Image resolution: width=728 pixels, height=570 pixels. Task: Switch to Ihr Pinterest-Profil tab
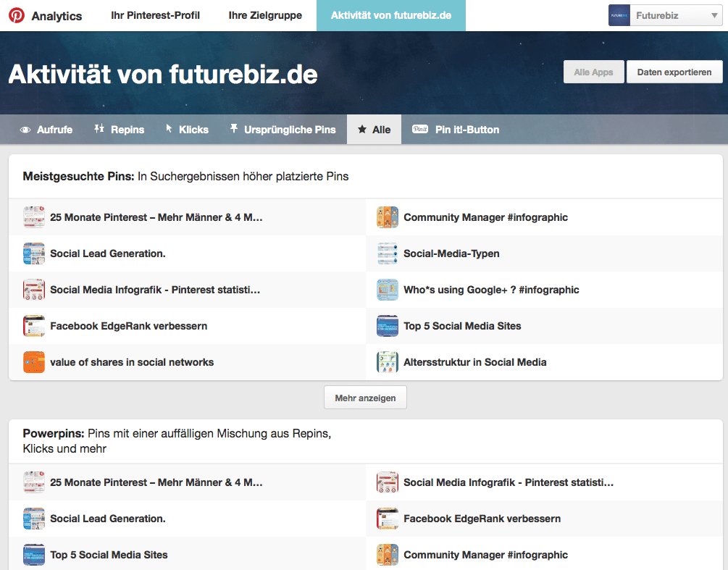156,15
